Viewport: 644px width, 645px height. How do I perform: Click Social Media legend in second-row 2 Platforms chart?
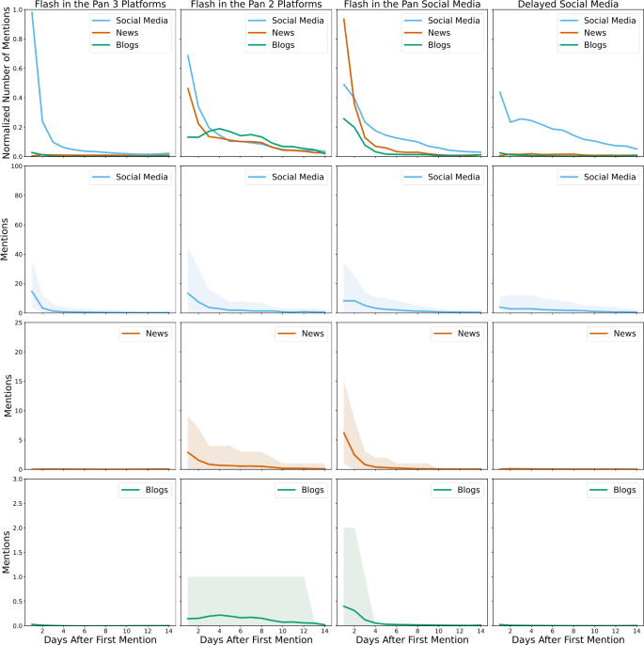pyautogui.click(x=286, y=177)
